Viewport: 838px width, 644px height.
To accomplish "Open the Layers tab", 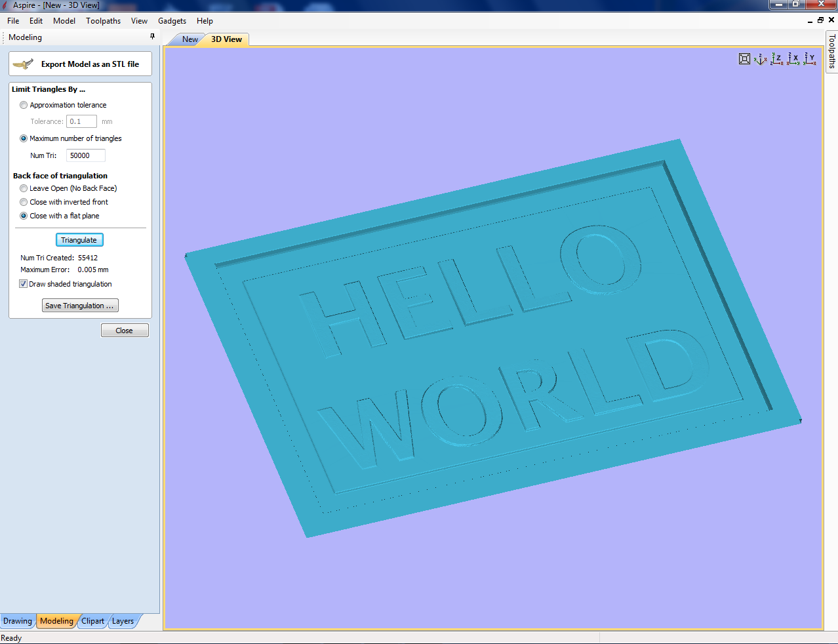I will pyautogui.click(x=123, y=621).
